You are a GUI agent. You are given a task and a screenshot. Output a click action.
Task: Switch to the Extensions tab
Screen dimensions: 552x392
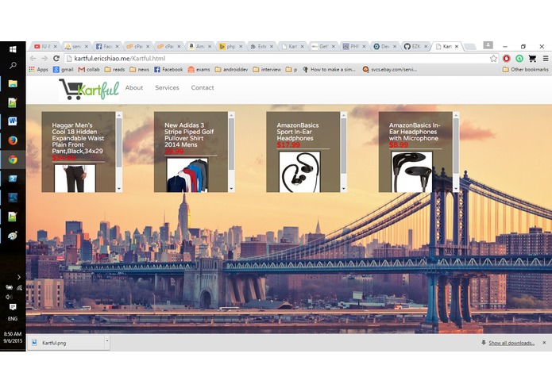(261, 46)
